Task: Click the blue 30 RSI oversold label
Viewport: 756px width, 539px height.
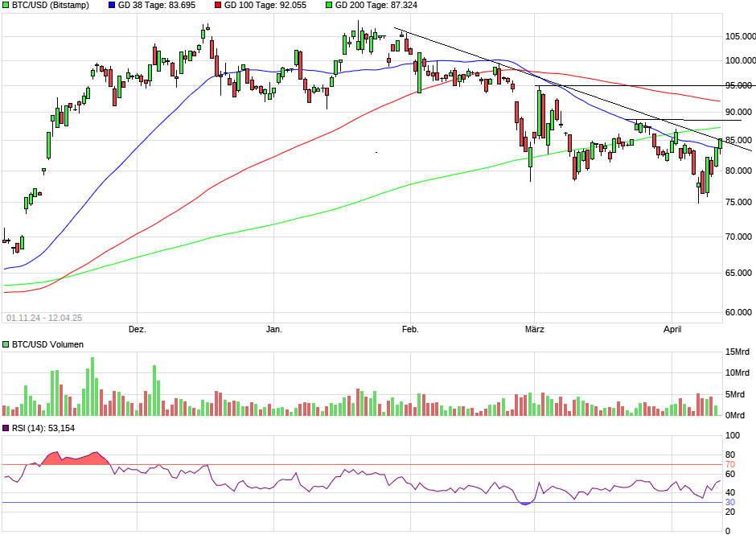Action: pos(730,502)
